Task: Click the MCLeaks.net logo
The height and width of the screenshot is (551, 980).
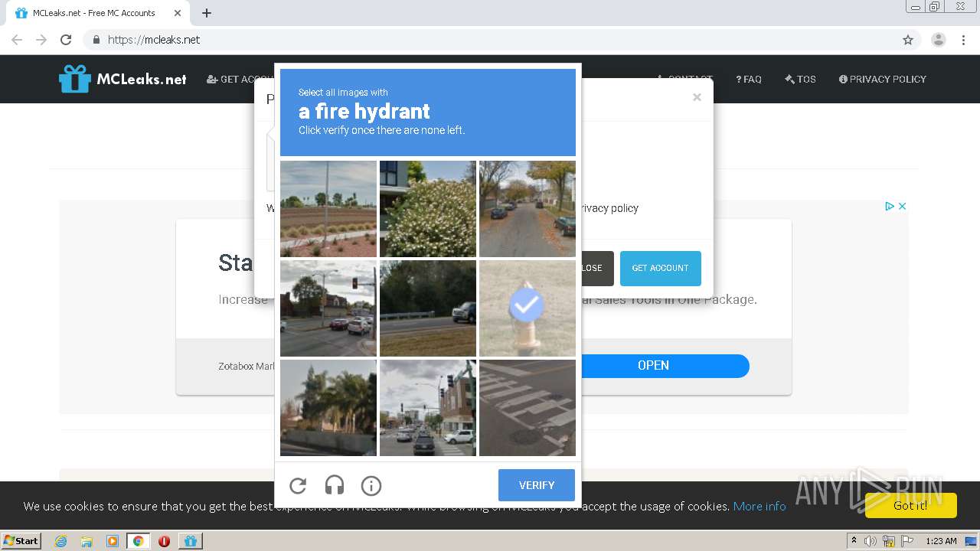Action: point(122,79)
